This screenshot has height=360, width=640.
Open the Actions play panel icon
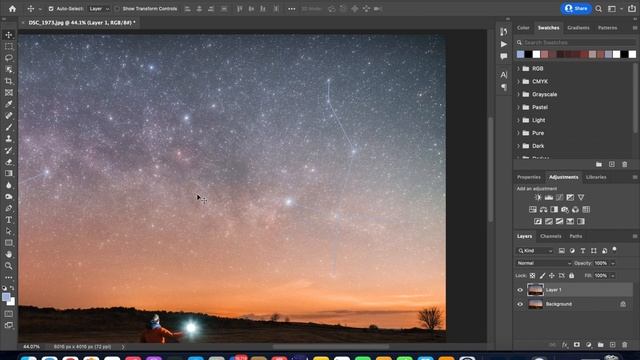click(x=504, y=44)
